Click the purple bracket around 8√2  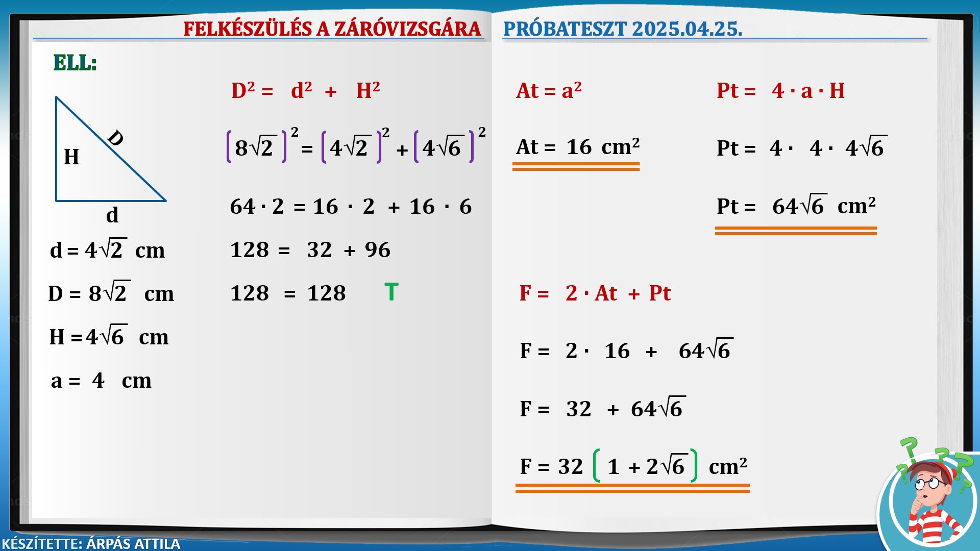click(x=229, y=147)
